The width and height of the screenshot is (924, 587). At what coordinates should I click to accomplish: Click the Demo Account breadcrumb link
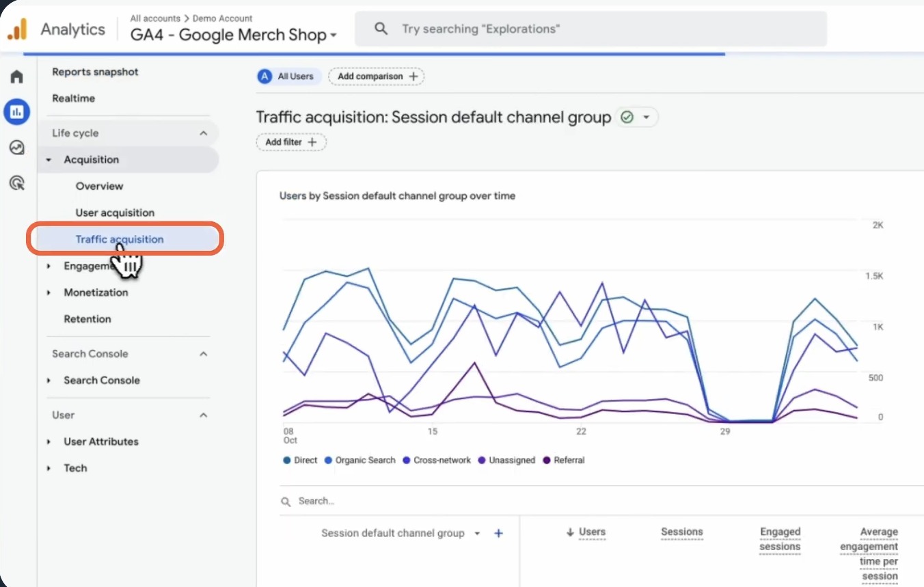(222, 18)
